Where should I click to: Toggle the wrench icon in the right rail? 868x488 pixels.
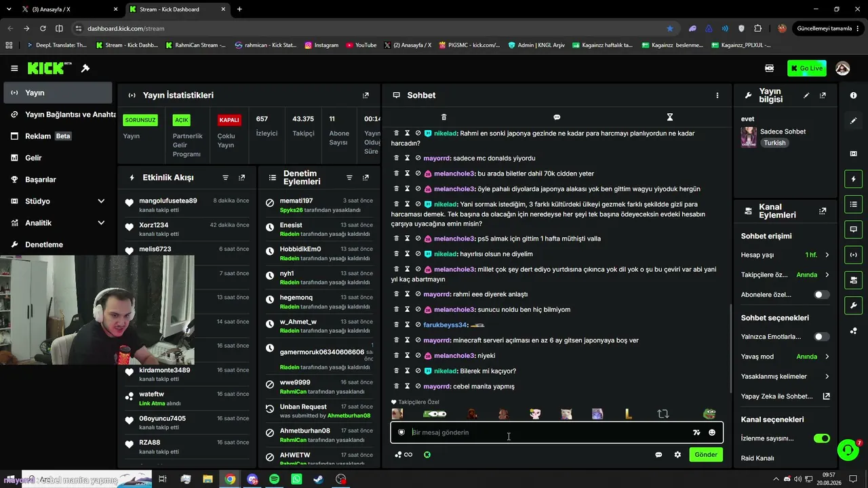[x=853, y=305]
